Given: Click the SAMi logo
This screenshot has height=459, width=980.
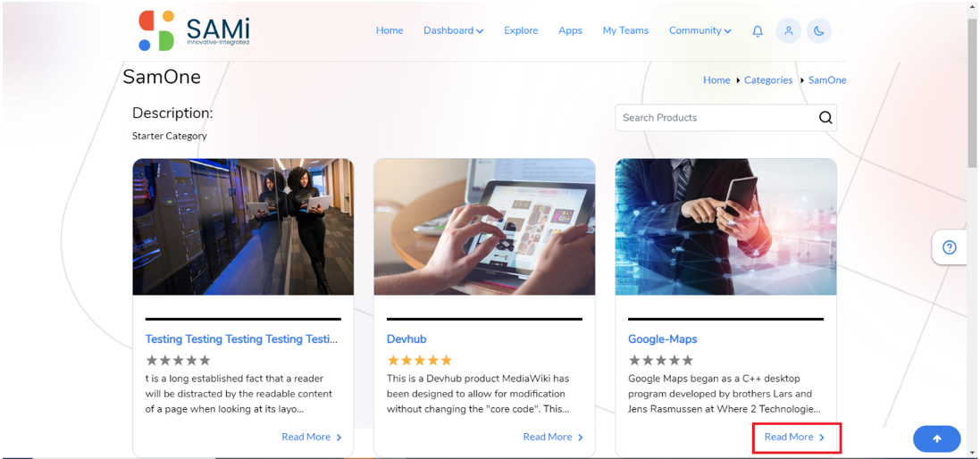Looking at the screenshot, I should [x=195, y=30].
